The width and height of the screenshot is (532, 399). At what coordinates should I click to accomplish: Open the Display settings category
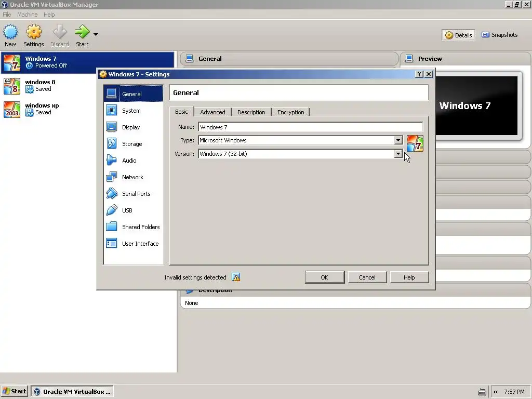click(134, 127)
